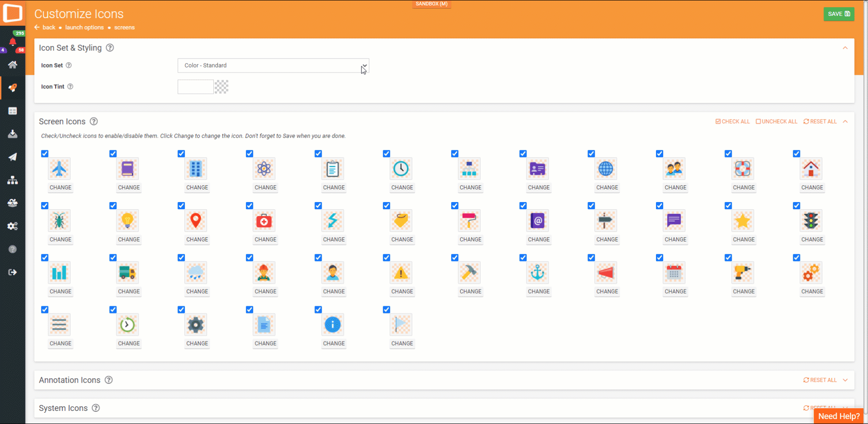Click the delivery truck icon

click(128, 273)
